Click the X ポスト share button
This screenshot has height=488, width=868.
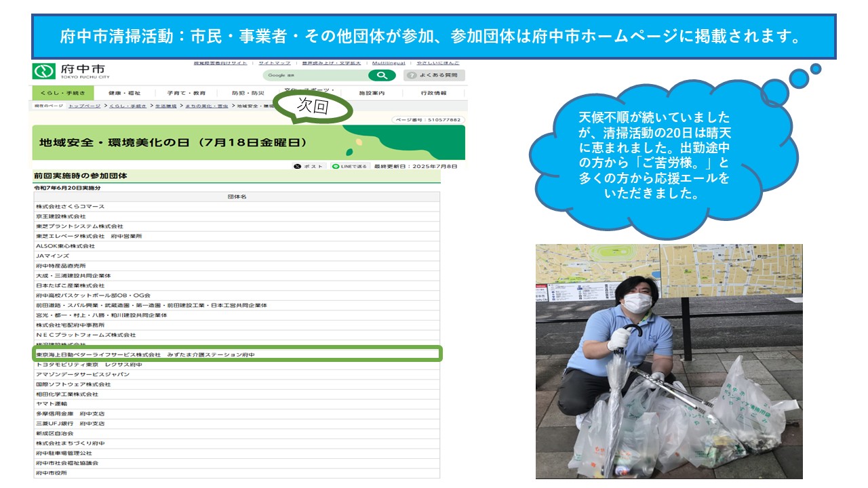(x=310, y=166)
